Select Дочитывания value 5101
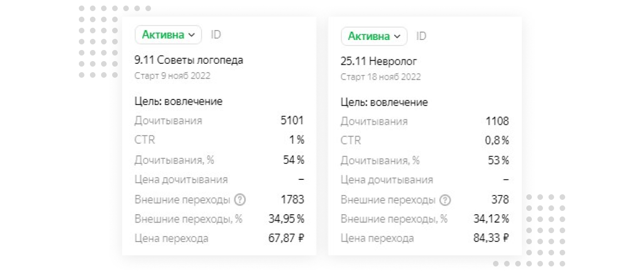This screenshot has height=272, width=644. coord(292,120)
